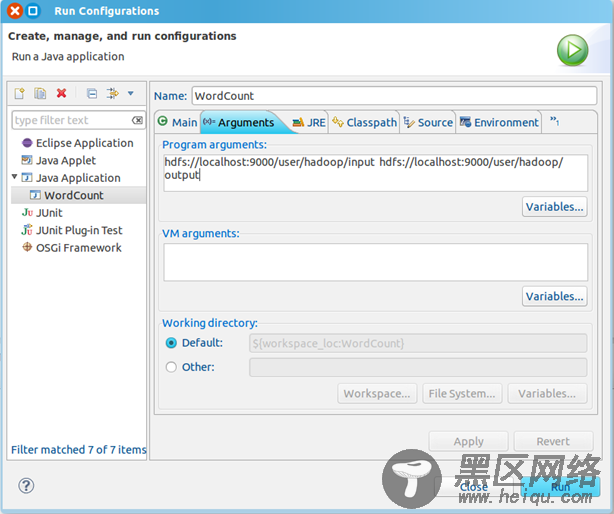This screenshot has height=514, width=614.
Task: Edit the Name field containing WordCount
Action: (x=394, y=96)
